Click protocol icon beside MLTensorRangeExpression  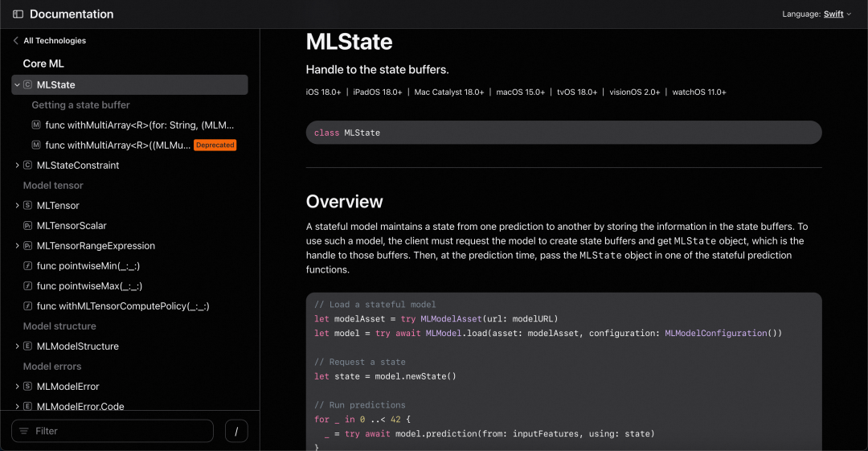point(27,245)
